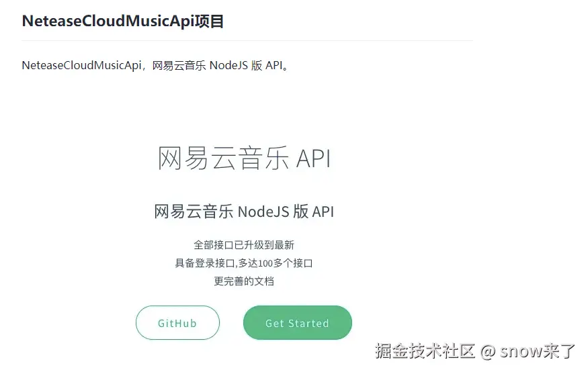Click the word NodeJS in the subtitle
This screenshot has height=372, width=588.
click(x=263, y=212)
